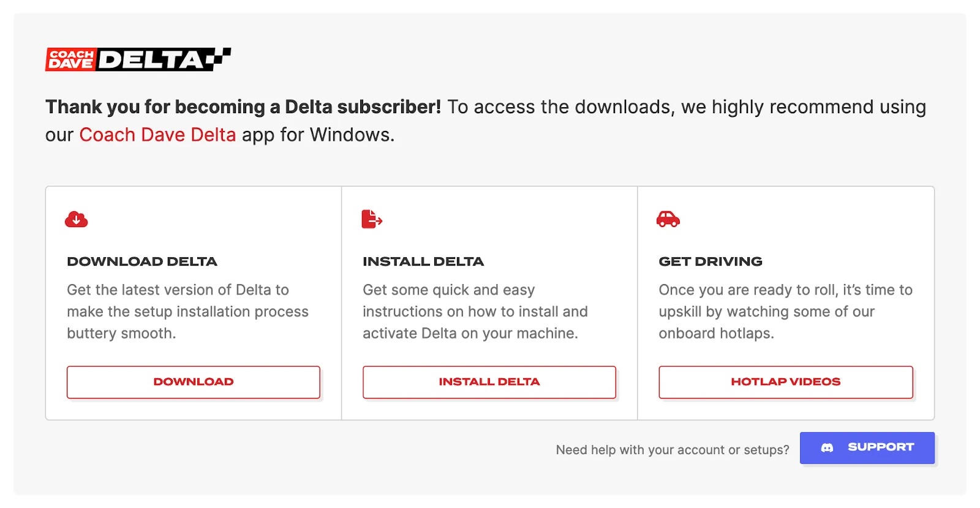Click the download arrow inside the cloud icon
The image size is (980, 508).
point(75,220)
